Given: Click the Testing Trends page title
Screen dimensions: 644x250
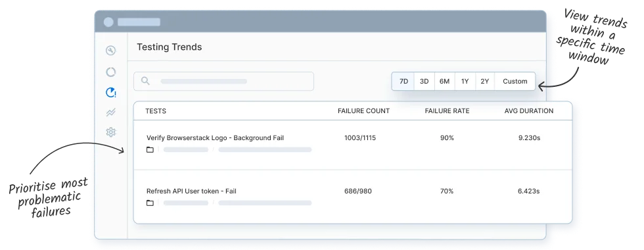Looking at the screenshot, I should 170,47.
